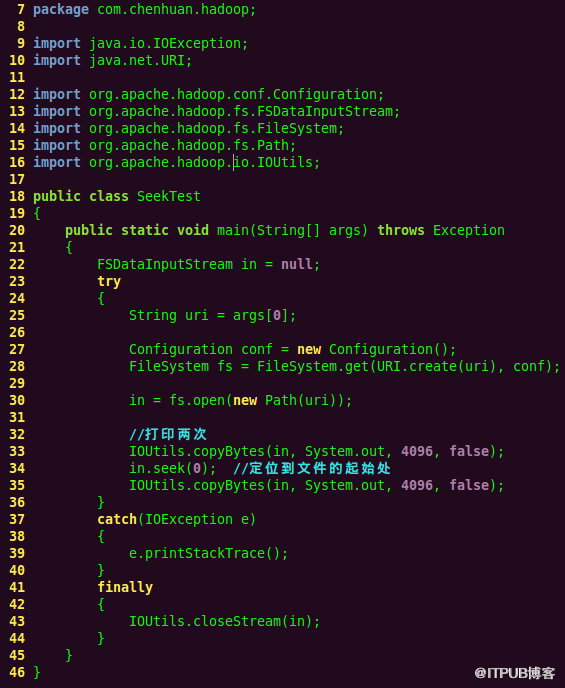Click the IOUtils.closeStream(in) line
Viewport: 565px width, 688px height.
[225, 622]
